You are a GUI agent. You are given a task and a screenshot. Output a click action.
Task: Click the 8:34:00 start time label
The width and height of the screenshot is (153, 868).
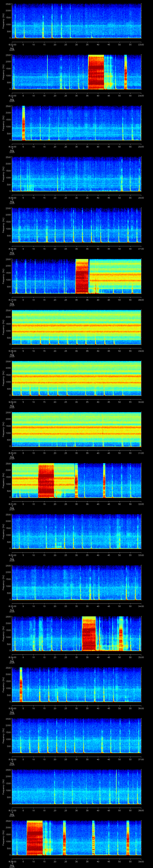click(x=12, y=657)
